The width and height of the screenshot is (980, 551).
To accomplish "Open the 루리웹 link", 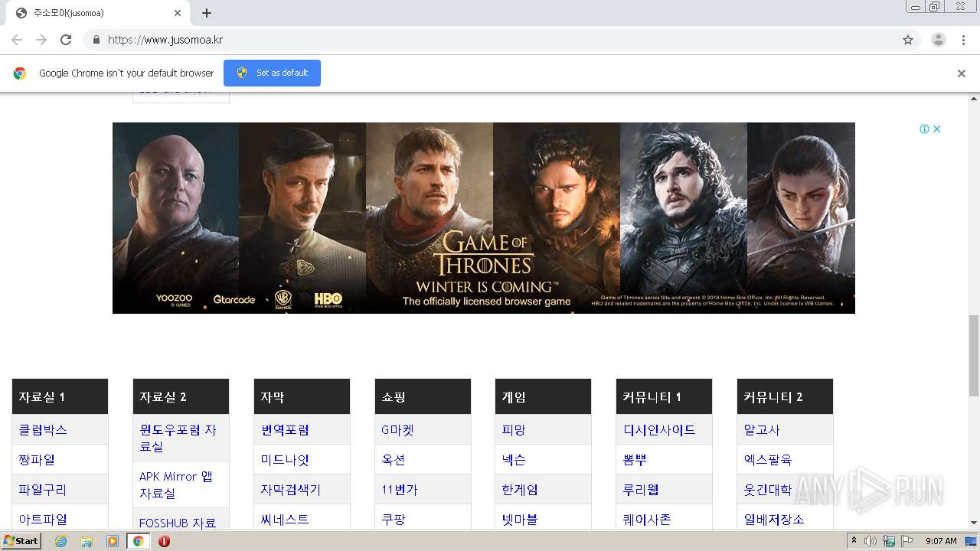I will [x=641, y=490].
